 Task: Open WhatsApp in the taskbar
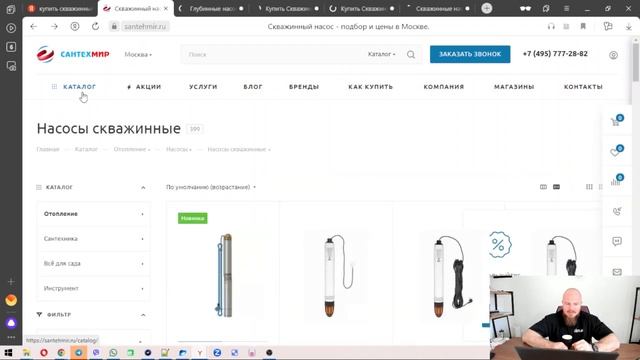[x=113, y=353]
